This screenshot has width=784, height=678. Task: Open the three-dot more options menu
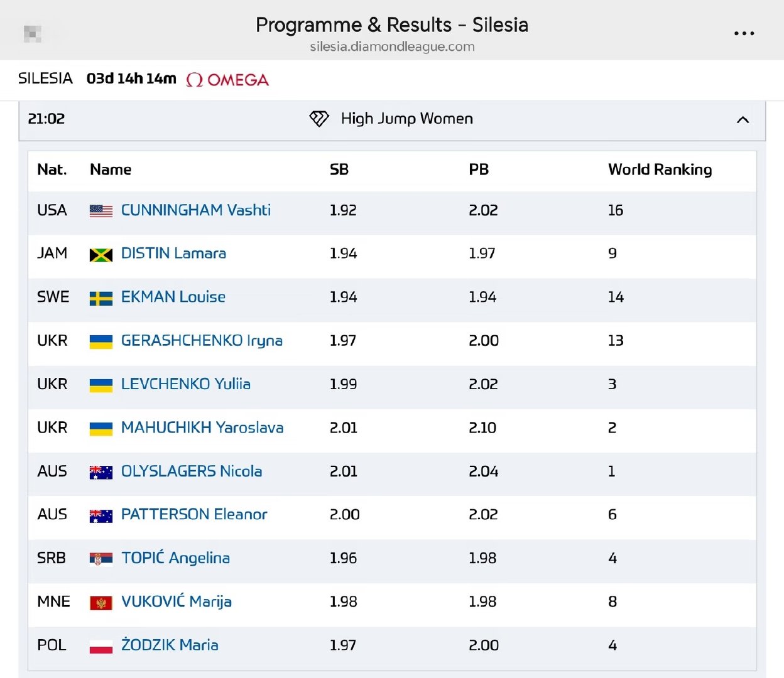coord(744,33)
